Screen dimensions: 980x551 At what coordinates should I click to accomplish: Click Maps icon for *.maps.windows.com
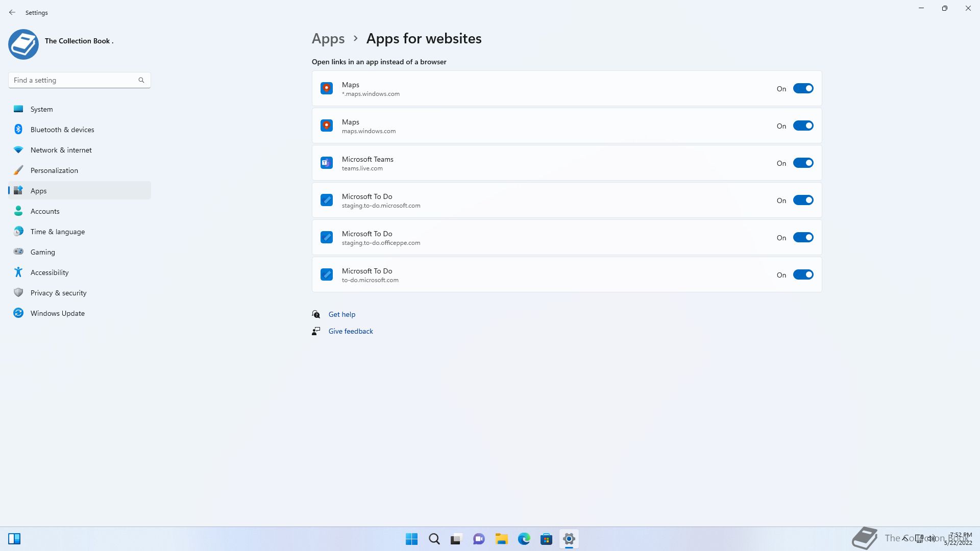(x=327, y=88)
